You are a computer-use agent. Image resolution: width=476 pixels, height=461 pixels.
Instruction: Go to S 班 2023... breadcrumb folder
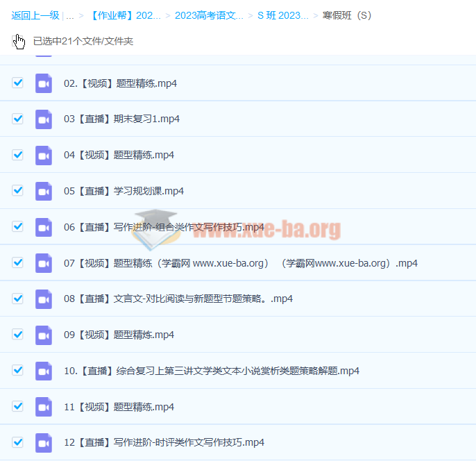tap(282, 15)
